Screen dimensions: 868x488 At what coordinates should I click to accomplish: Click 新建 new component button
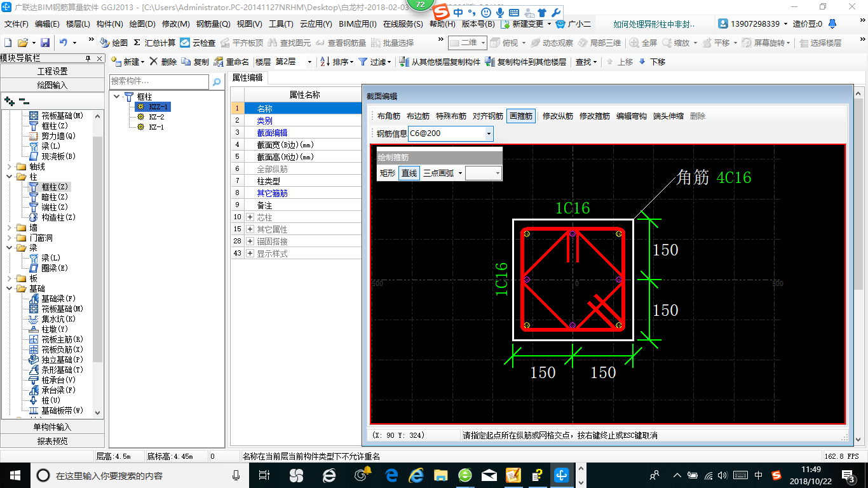(128, 62)
